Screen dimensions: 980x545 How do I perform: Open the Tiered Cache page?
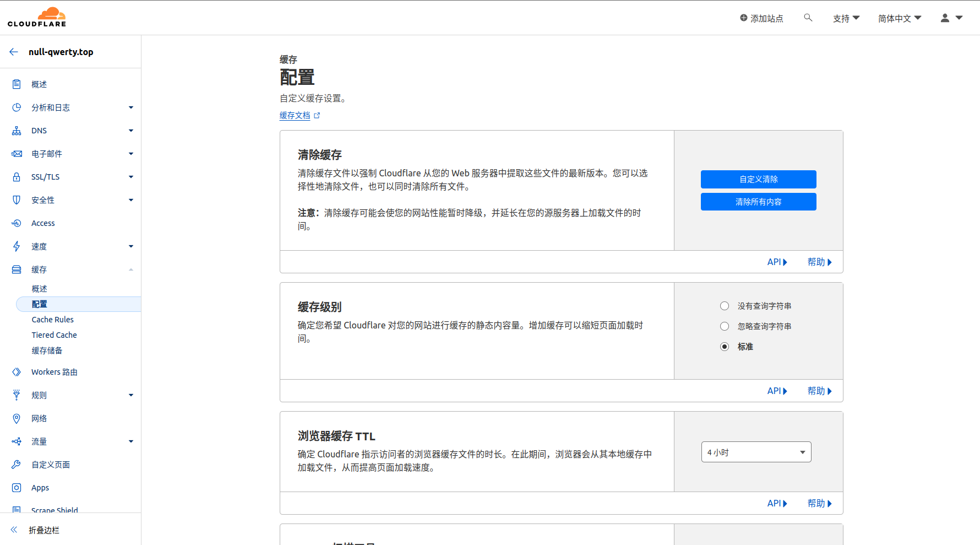tap(54, 334)
